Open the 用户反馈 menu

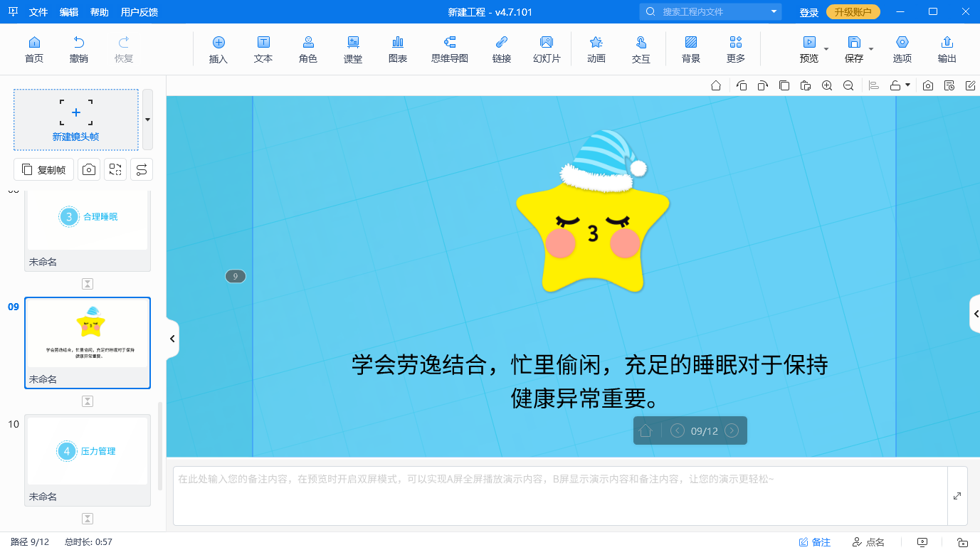coord(139,12)
